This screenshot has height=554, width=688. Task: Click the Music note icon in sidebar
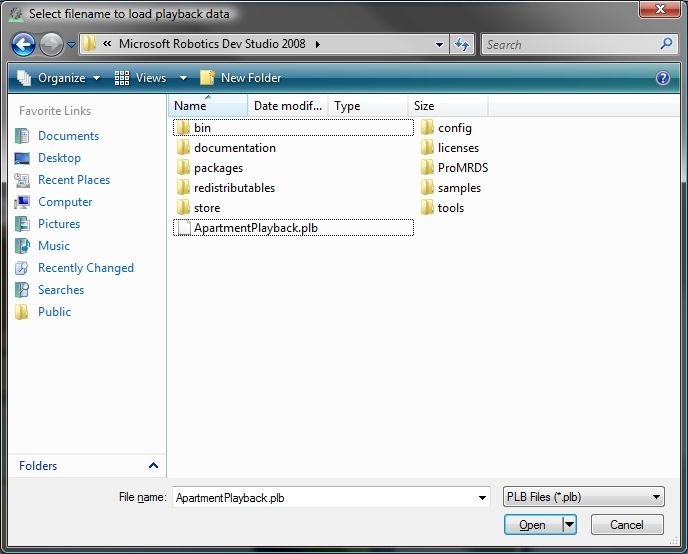22,246
